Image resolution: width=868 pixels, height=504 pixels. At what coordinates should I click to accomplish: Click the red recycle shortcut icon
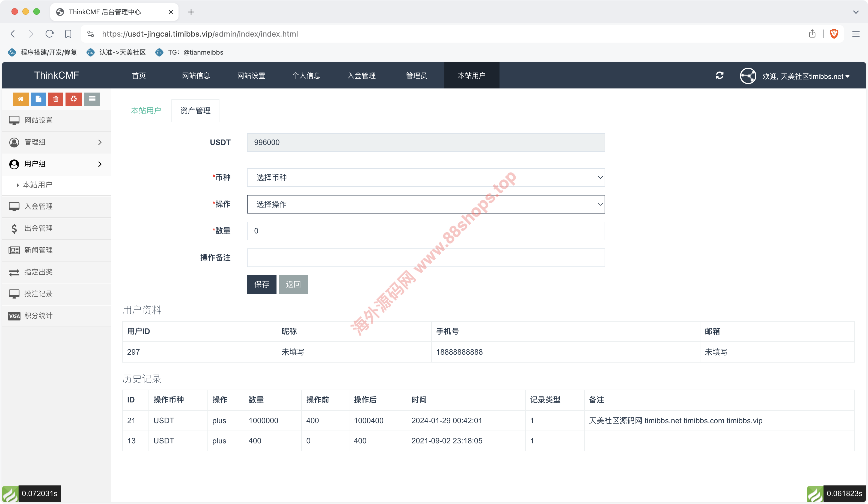pyautogui.click(x=74, y=99)
